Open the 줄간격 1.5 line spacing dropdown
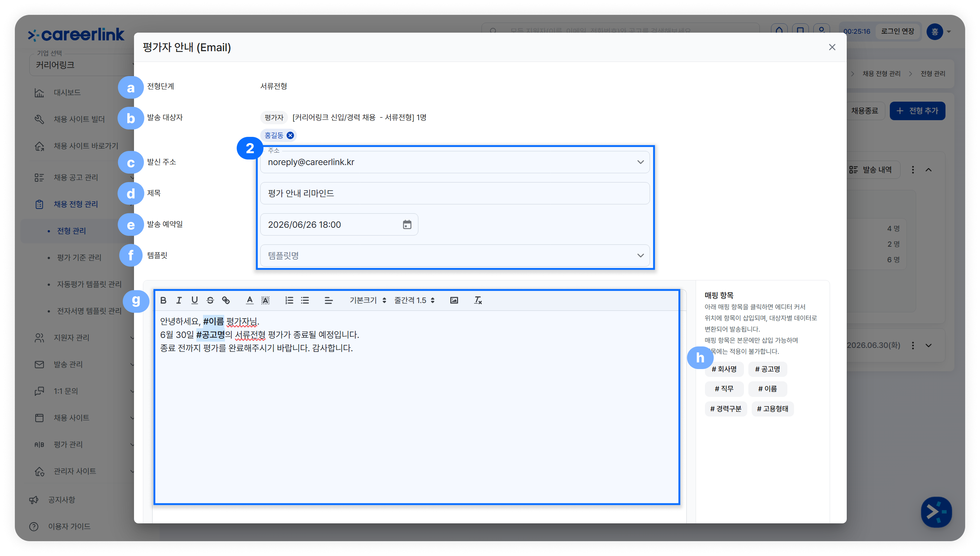Image resolution: width=980 pixels, height=556 pixels. pos(415,300)
